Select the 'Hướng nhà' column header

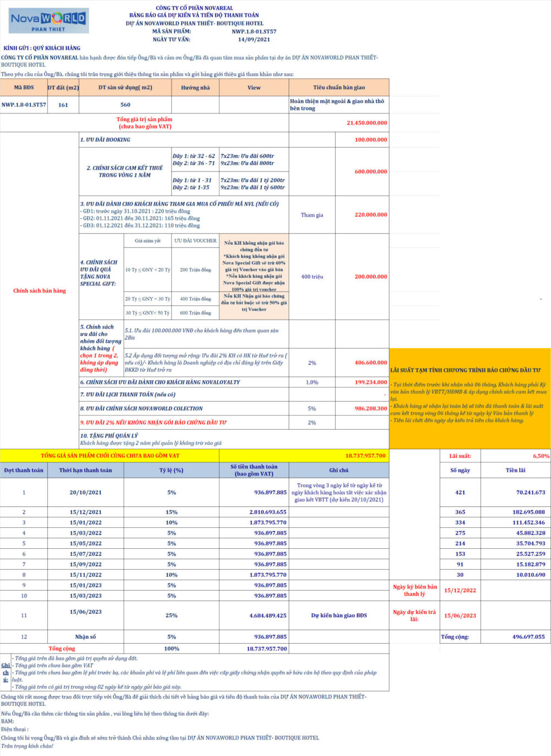tap(196, 88)
